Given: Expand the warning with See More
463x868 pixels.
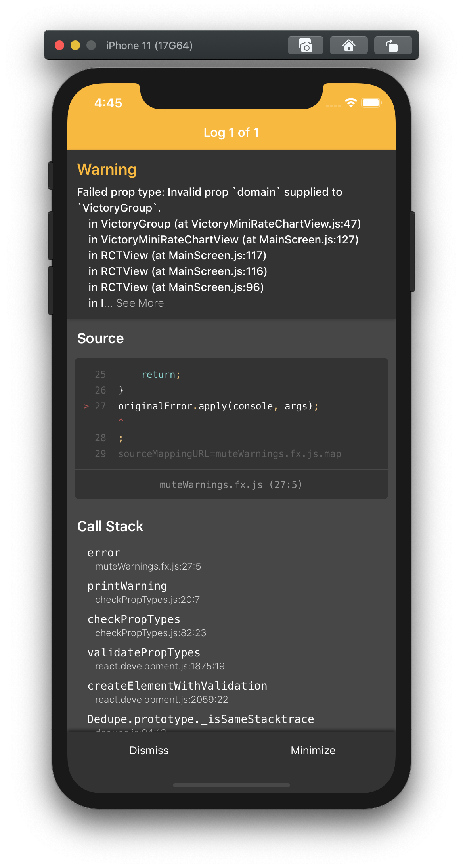Looking at the screenshot, I should click(x=140, y=303).
